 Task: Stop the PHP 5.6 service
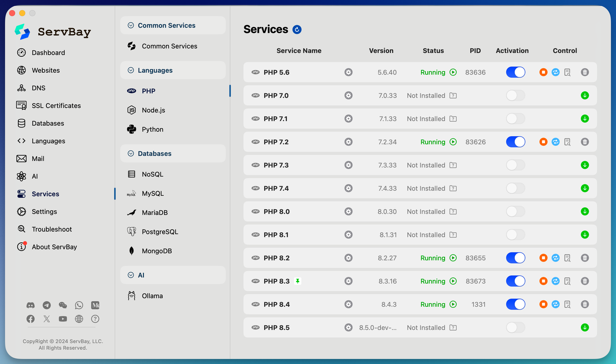pos(543,72)
